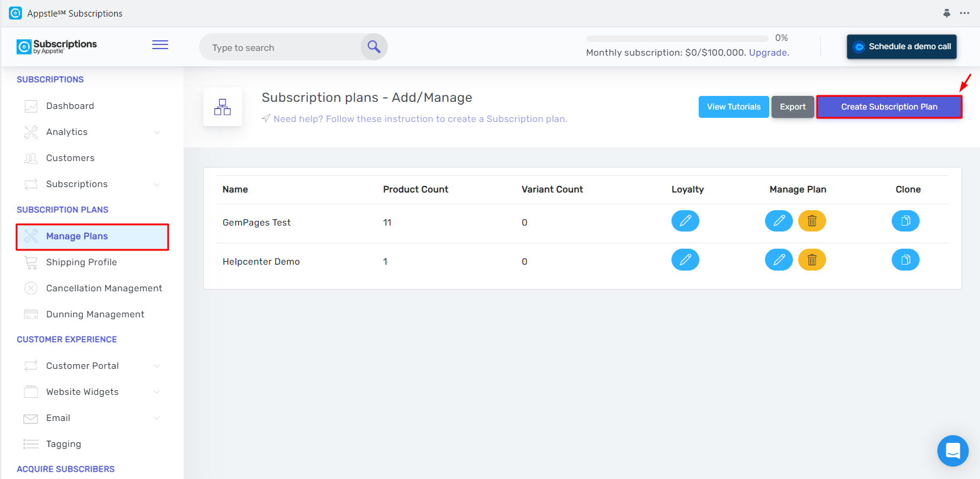Open the chat support bubble
This screenshot has width=980, height=479.
(x=953, y=451)
